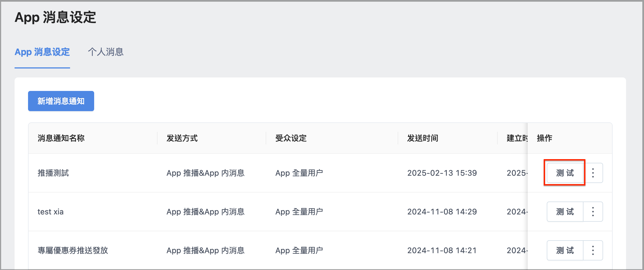Screen dimensions: 644x270
Task: Click 测试 button for 專屬優惠券推送發放
Action: tap(565, 250)
